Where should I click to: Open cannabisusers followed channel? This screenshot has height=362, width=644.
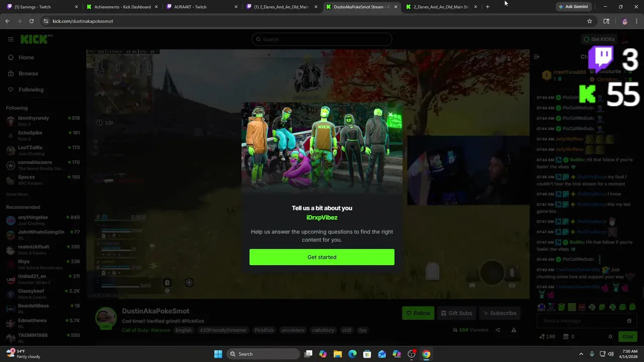pyautogui.click(x=43, y=165)
